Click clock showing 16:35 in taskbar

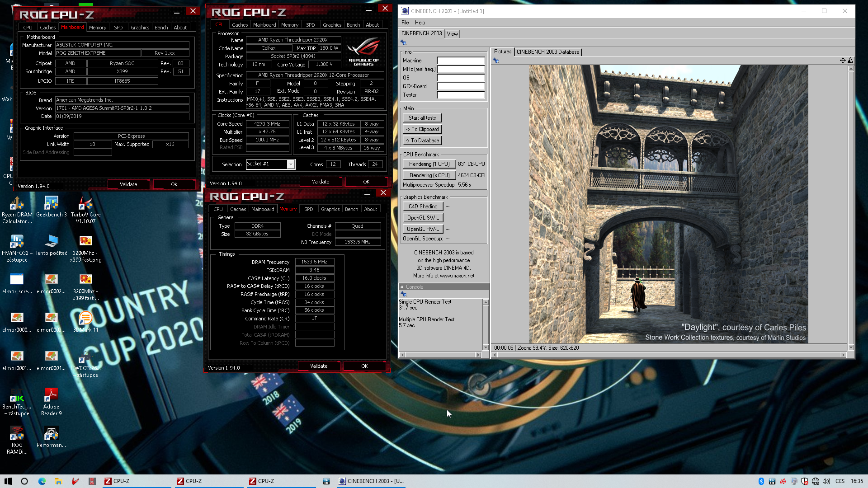[857, 481]
